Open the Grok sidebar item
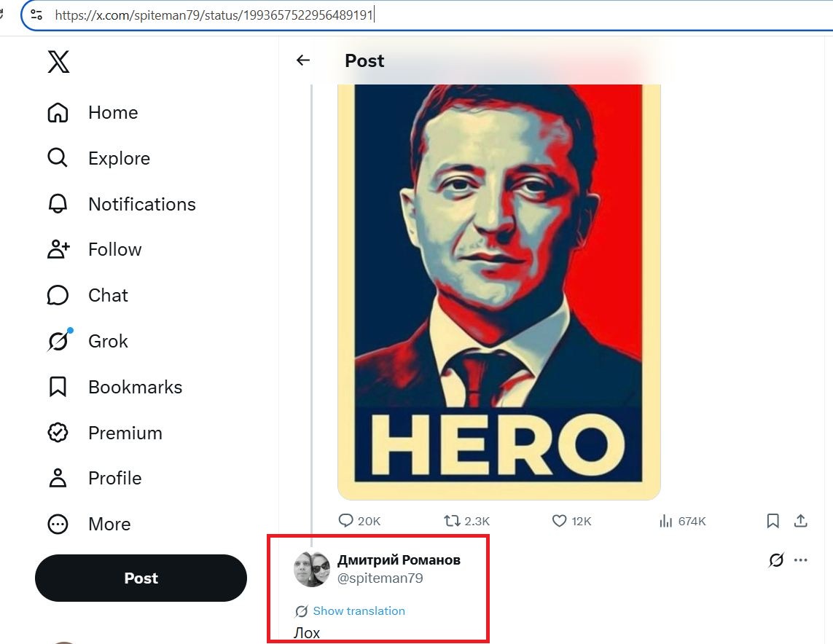Viewport: 833px width, 644px height. point(87,341)
